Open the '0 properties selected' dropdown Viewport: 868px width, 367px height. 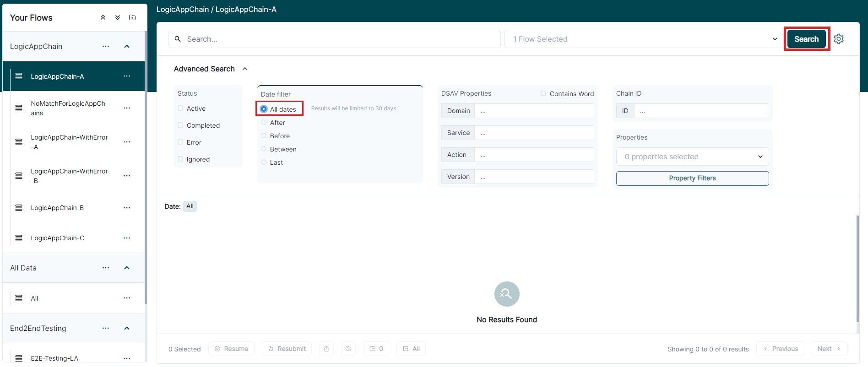pos(692,157)
